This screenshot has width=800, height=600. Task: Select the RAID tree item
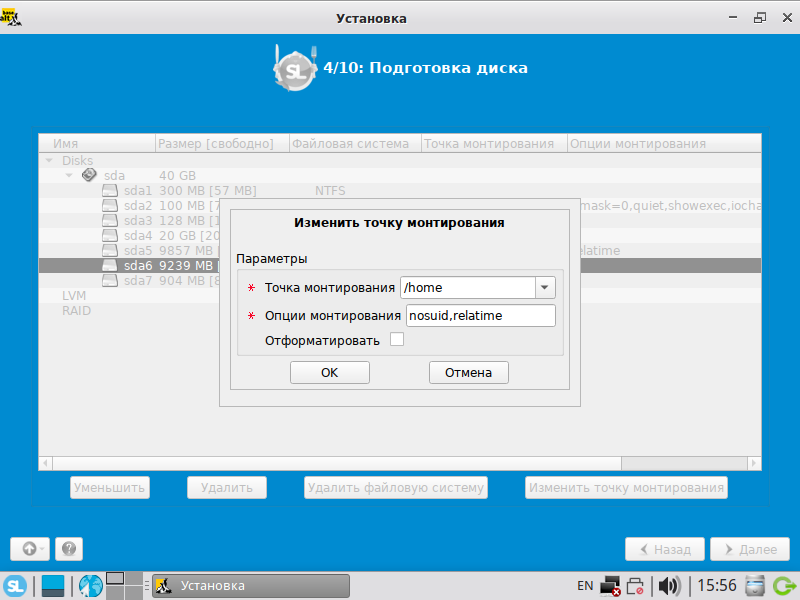[x=77, y=311]
